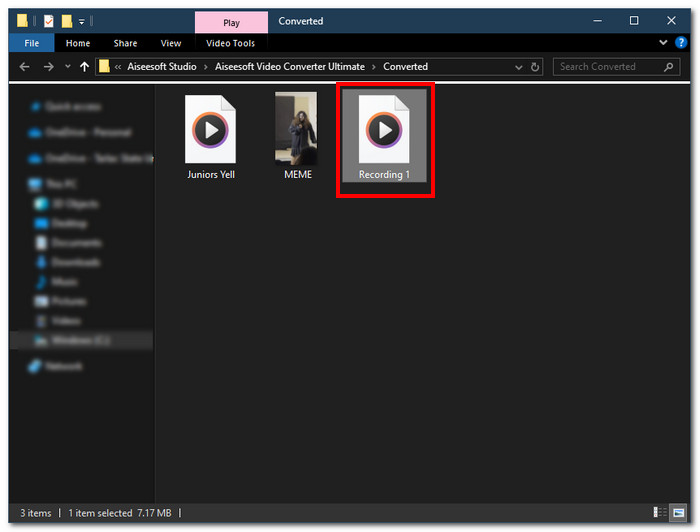This screenshot has height=532, width=700.
Task: Focus the Search Converted field
Action: 616,66
